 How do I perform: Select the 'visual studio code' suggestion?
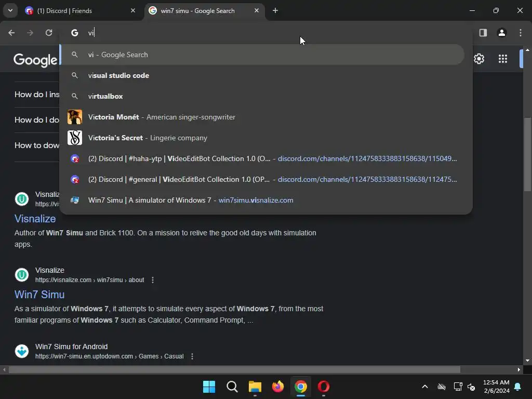click(x=262, y=75)
